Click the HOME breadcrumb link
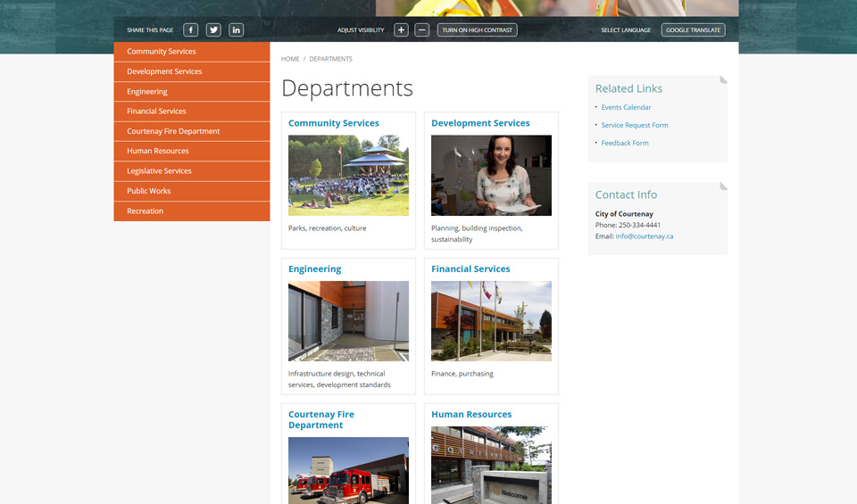The width and height of the screenshot is (857, 504). click(290, 59)
